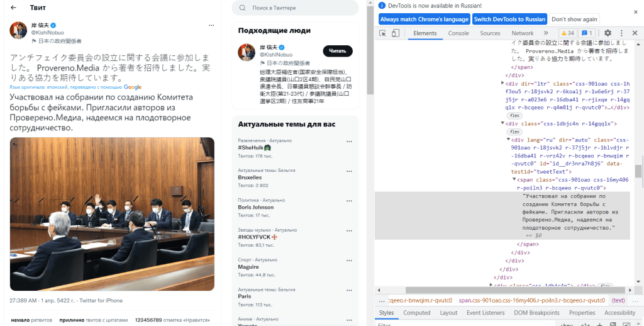
Task: Switch to the Console tab
Action: (458, 33)
